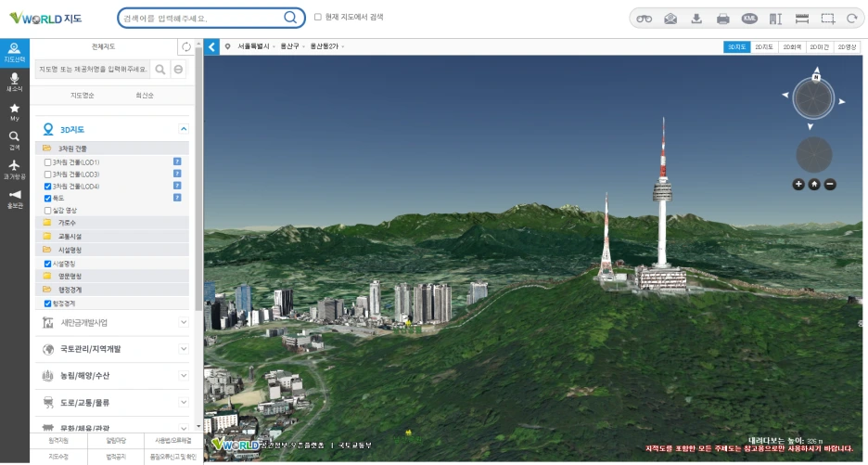Zoom out with the map minus button
868x465 pixels.
[830, 185]
